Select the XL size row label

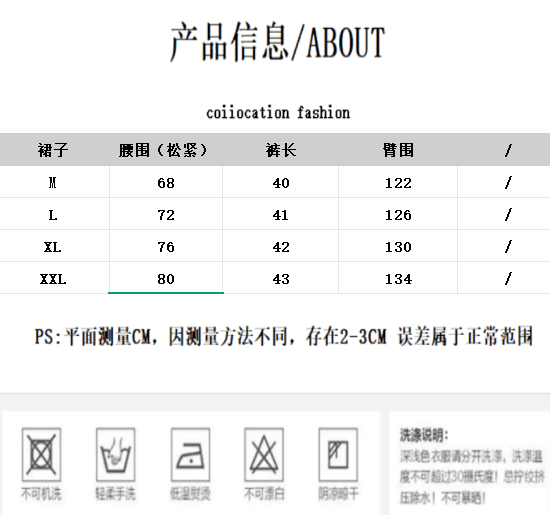(53, 247)
